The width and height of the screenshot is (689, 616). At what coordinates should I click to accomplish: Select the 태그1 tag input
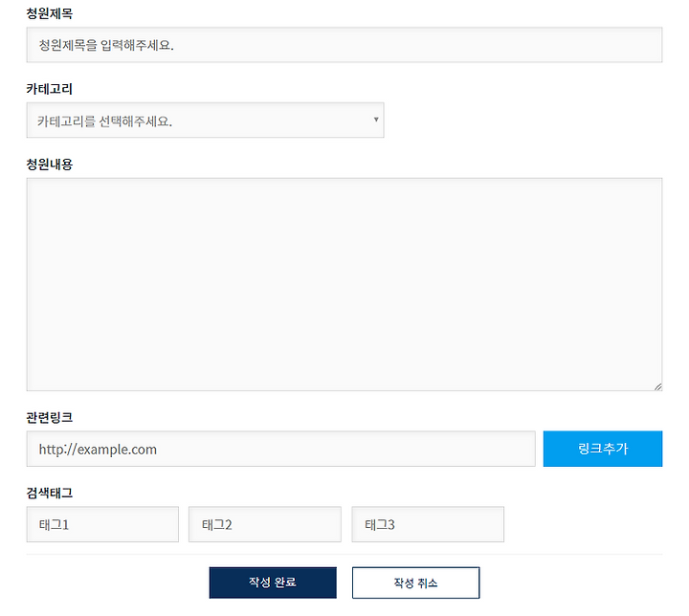[102, 524]
